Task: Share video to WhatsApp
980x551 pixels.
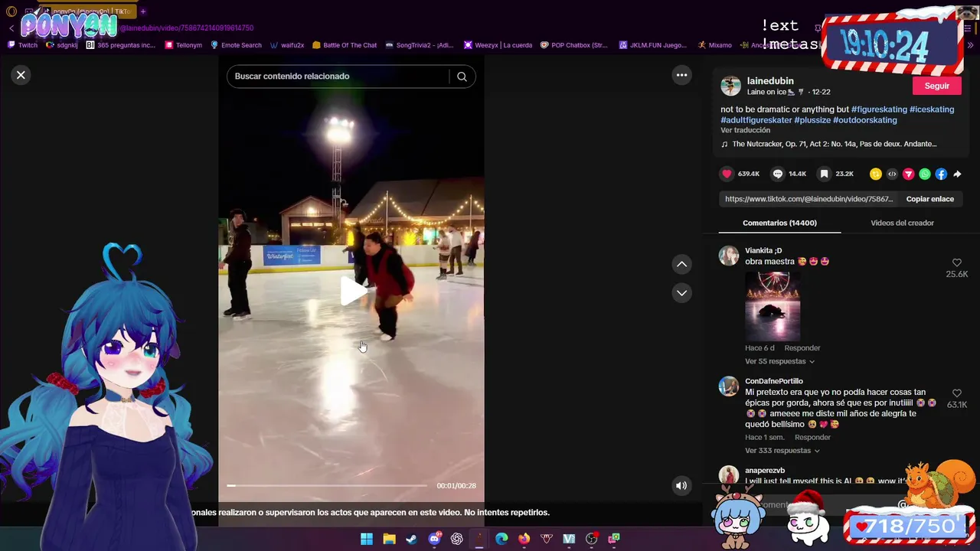Action: [925, 174]
